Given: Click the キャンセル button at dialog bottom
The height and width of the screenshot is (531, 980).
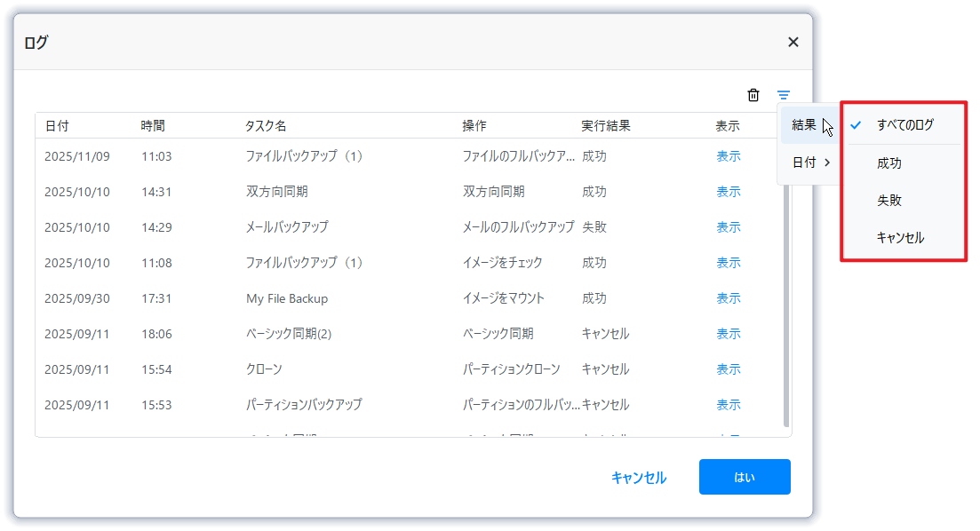Looking at the screenshot, I should tap(639, 478).
